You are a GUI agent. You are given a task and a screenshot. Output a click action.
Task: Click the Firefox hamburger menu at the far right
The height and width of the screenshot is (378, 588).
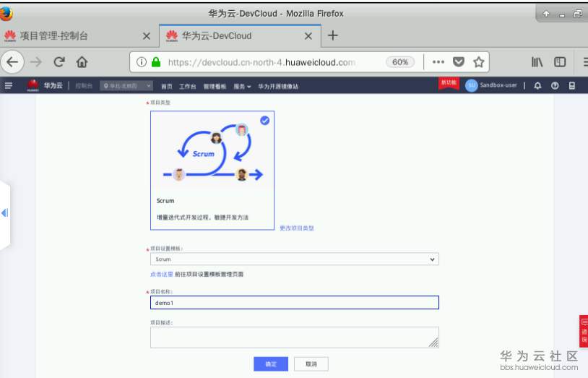coord(585,62)
